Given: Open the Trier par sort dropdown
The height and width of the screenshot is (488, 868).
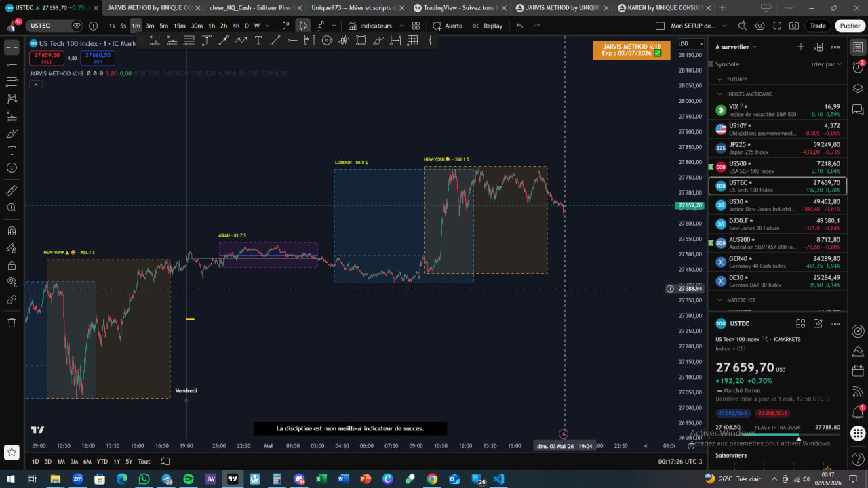Looking at the screenshot, I should (x=826, y=64).
